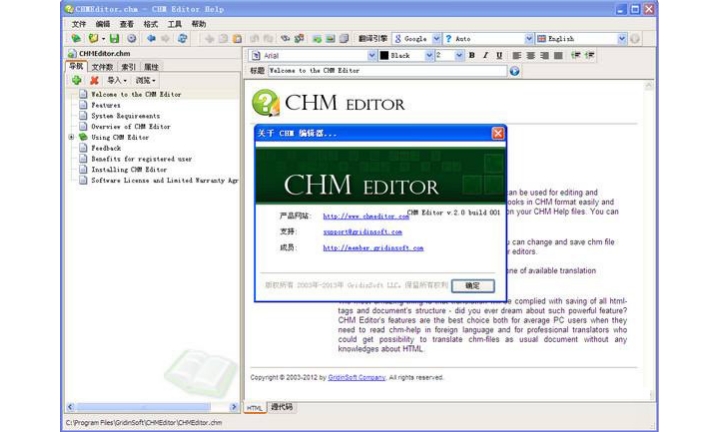The height and width of the screenshot is (432, 720).
Task: Click the green add topic icon
Action: point(76,80)
